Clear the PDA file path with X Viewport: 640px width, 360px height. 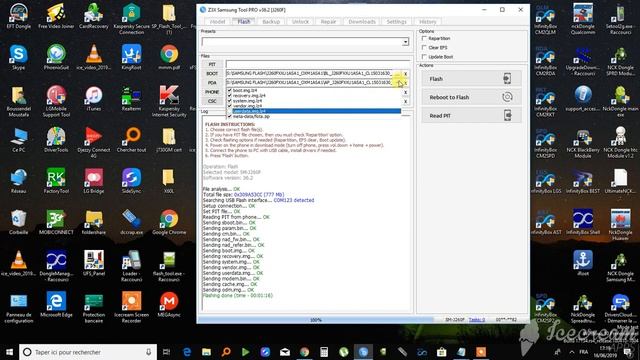[405, 83]
